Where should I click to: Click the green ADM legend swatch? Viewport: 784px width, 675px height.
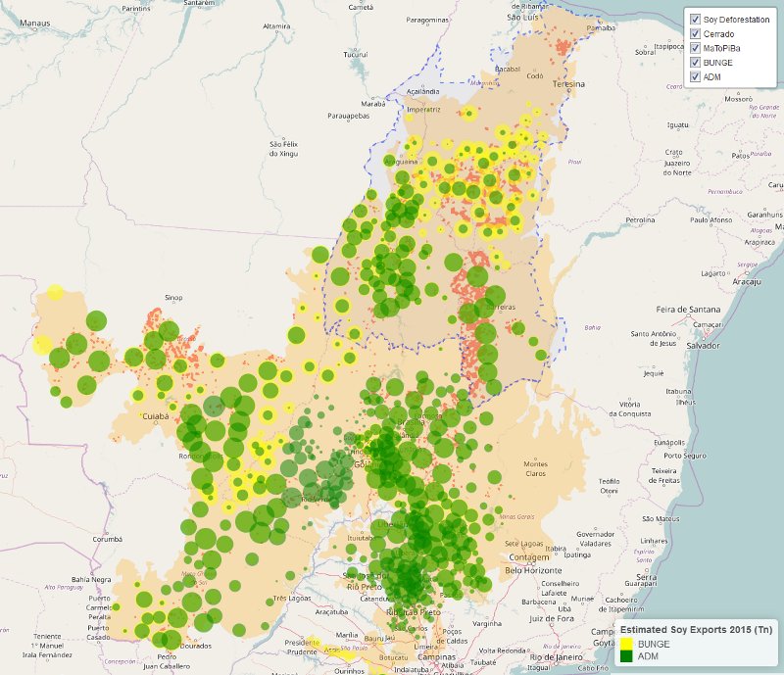(x=626, y=656)
